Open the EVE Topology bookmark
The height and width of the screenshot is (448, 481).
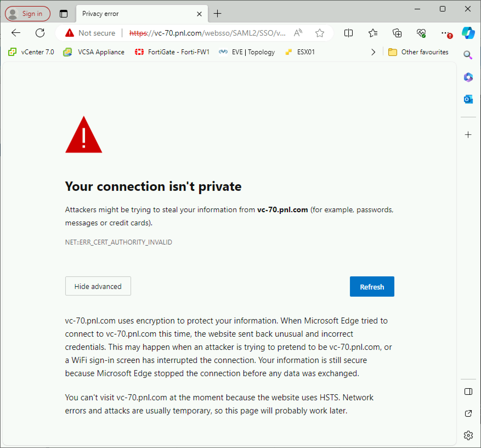[247, 52]
